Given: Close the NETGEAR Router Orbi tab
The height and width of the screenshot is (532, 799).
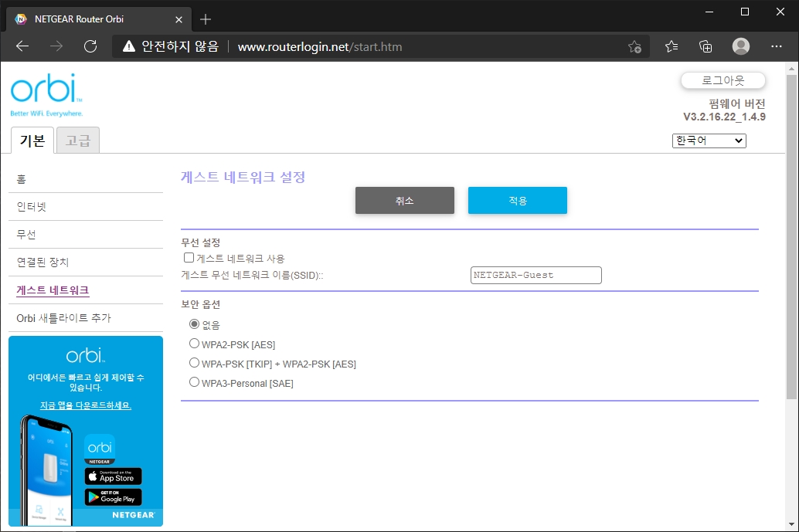Looking at the screenshot, I should pos(178,19).
